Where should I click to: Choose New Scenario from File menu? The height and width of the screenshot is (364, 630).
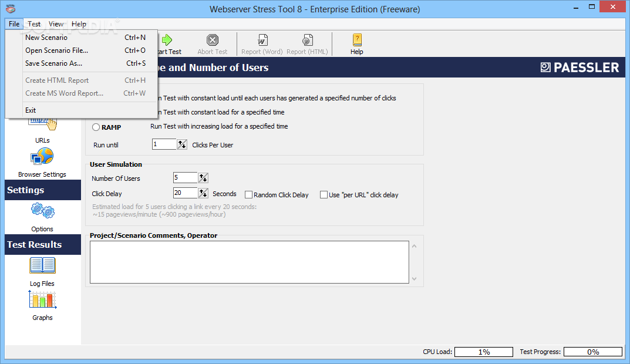click(x=82, y=38)
